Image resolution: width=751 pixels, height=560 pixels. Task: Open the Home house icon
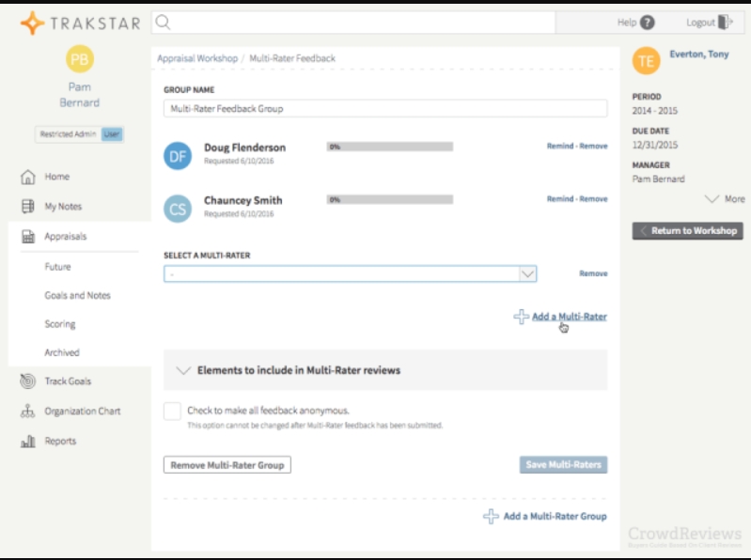point(28,177)
